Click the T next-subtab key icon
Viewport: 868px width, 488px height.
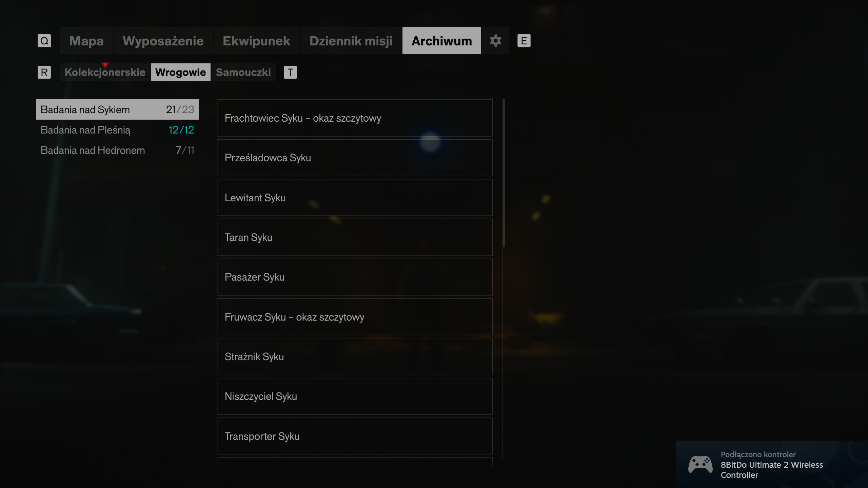(290, 72)
